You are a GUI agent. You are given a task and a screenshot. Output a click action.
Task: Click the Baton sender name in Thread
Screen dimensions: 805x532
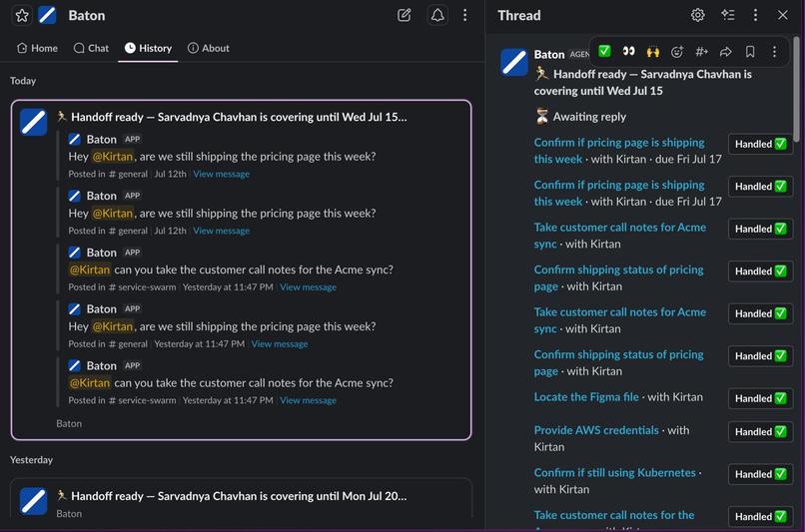(548, 54)
